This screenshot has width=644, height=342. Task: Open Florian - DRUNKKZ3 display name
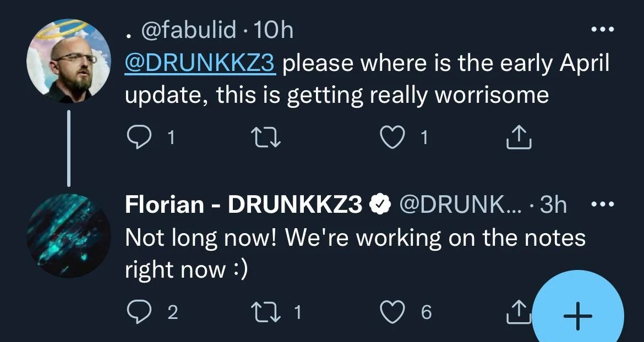coord(243,205)
